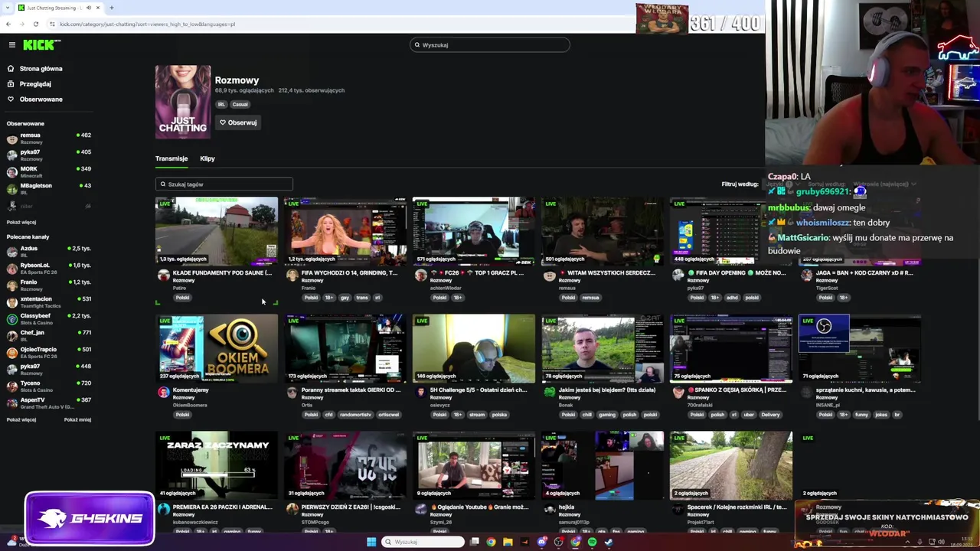Open the Jakim jesteś bej biejdem stream thumbnail
980x551 pixels.
[603, 348]
